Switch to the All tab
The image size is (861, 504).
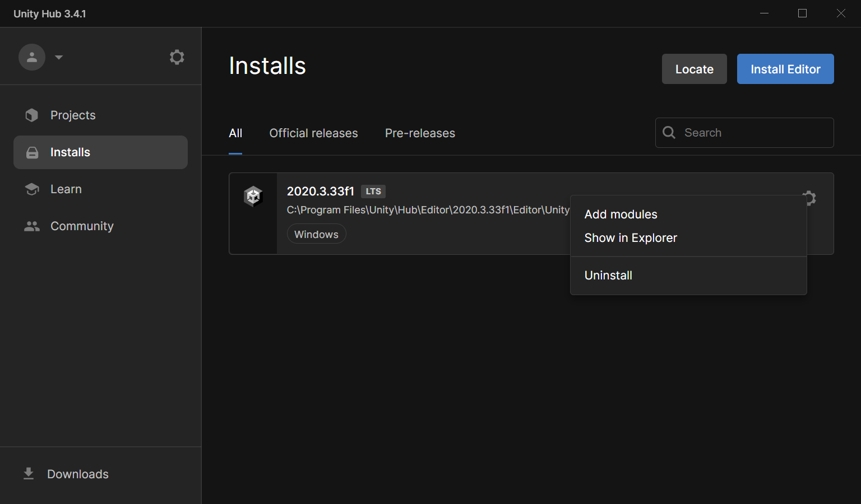point(235,133)
